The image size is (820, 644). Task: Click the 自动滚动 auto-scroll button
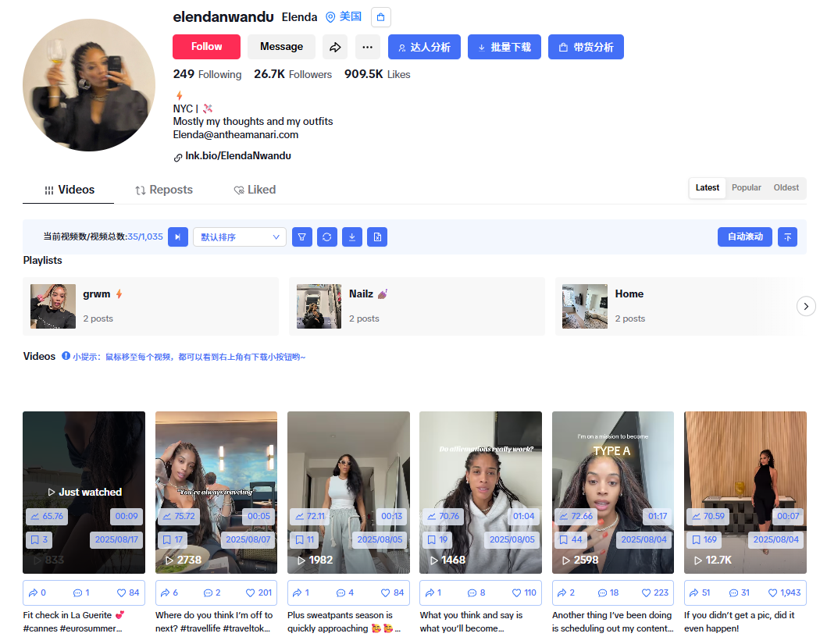[x=744, y=237]
